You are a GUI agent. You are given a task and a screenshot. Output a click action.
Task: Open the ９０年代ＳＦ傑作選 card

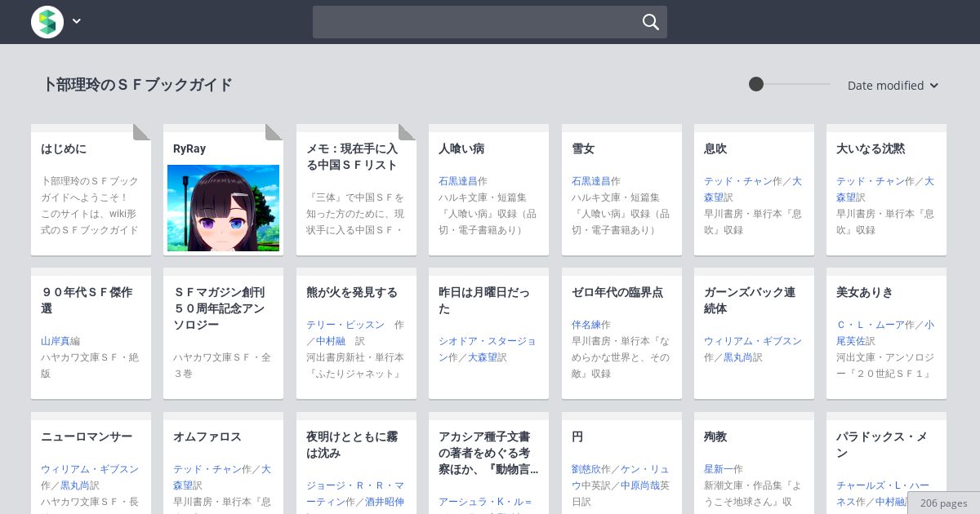pos(91,333)
